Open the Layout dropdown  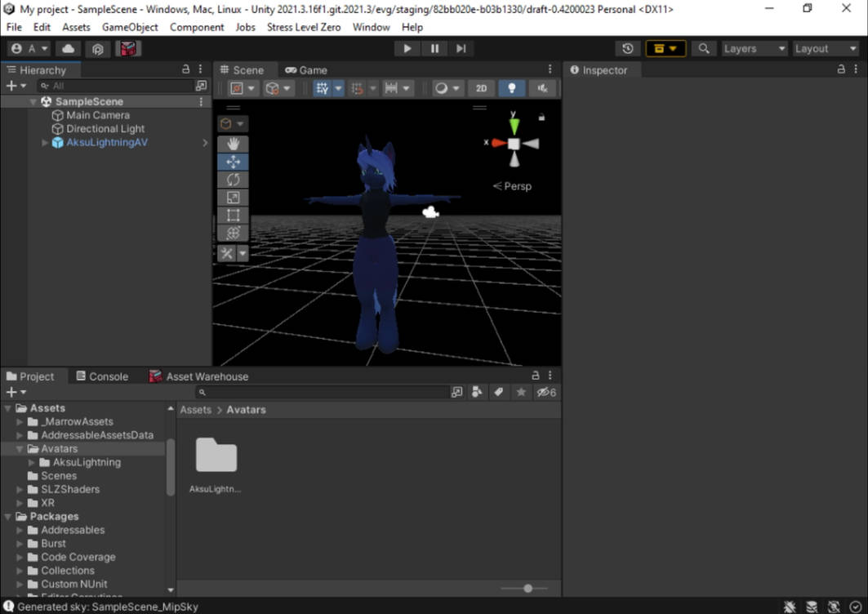pos(826,49)
